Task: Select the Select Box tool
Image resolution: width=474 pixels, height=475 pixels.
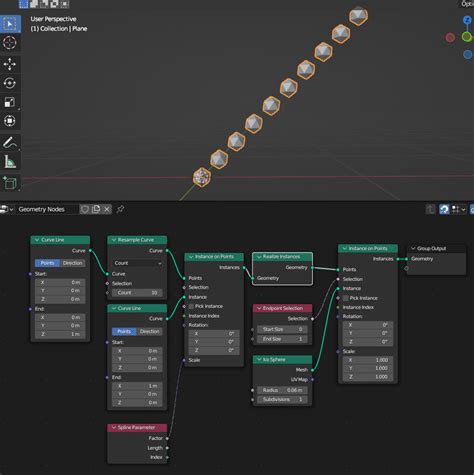Action: click(x=10, y=24)
